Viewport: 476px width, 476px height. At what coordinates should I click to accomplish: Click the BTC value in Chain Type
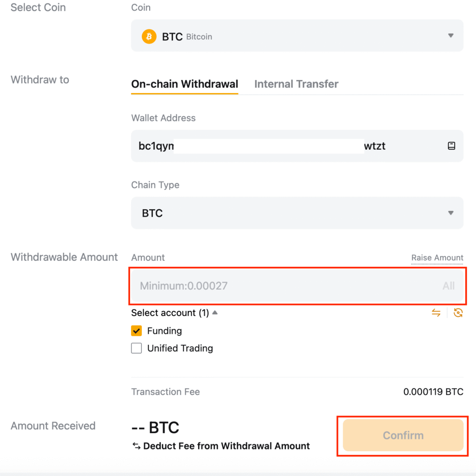(152, 213)
